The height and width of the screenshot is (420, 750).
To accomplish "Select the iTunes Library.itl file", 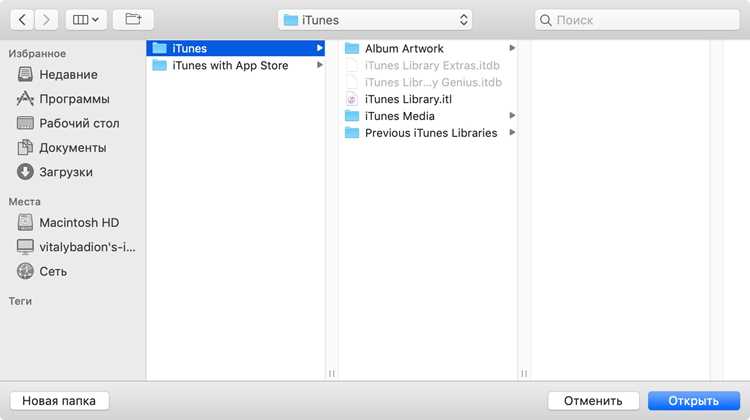I will [x=428, y=99].
